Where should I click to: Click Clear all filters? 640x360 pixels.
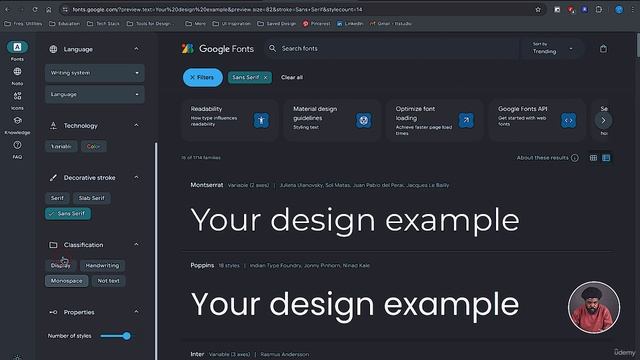pos(292,78)
